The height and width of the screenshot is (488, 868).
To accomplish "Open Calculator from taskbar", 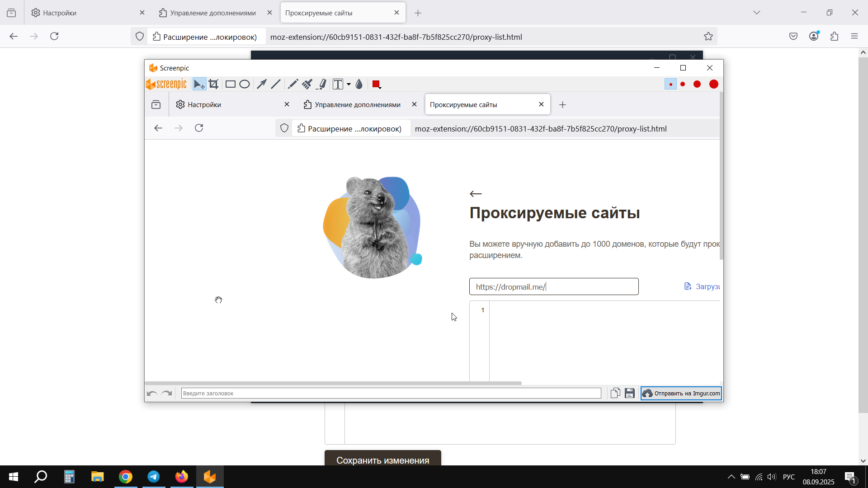I will point(69,477).
